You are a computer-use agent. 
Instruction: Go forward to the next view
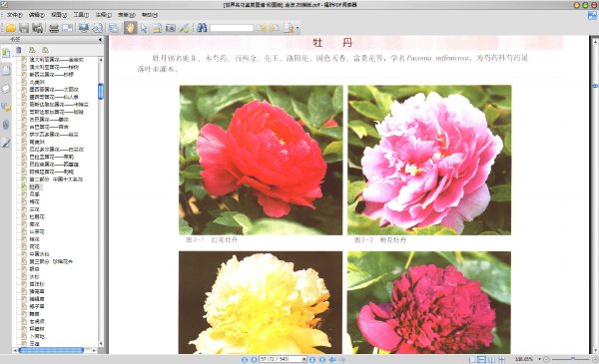pyautogui.click(x=342, y=359)
